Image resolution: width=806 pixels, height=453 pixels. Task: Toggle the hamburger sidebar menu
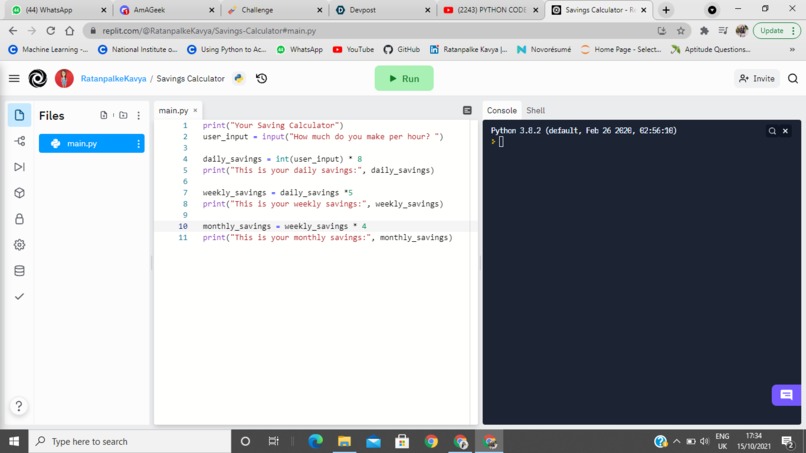pos(14,79)
